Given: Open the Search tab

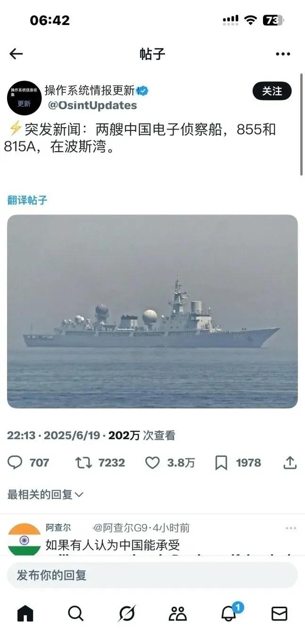Looking at the screenshot, I should [x=76, y=613].
